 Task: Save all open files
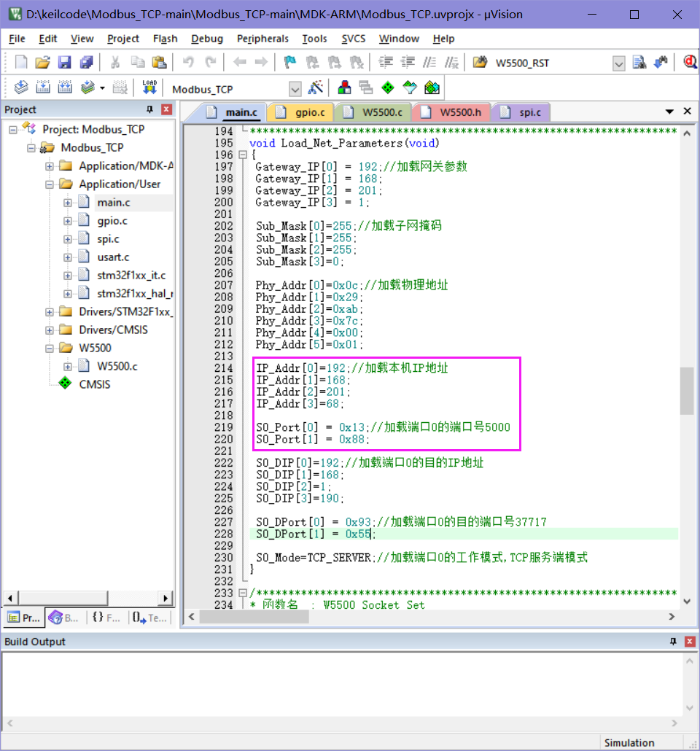tap(87, 62)
